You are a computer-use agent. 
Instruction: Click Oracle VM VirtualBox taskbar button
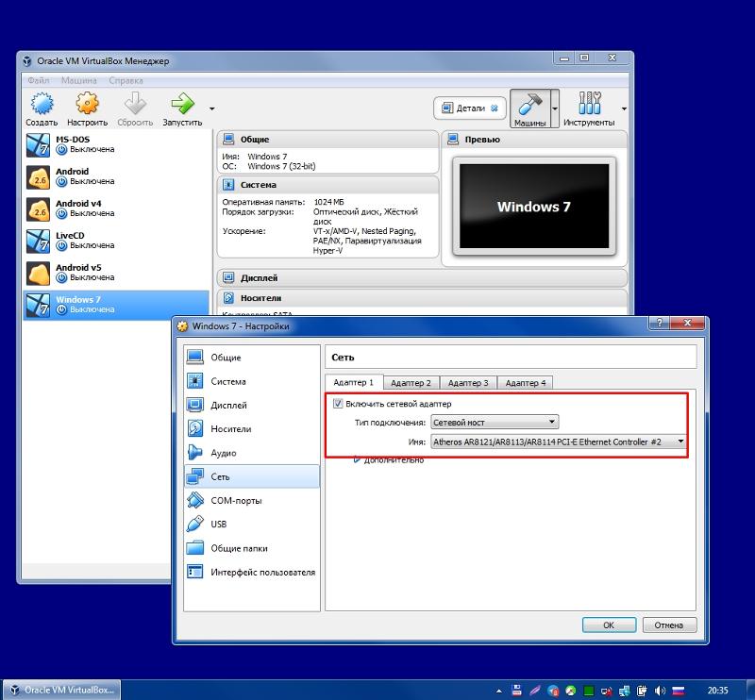62,690
